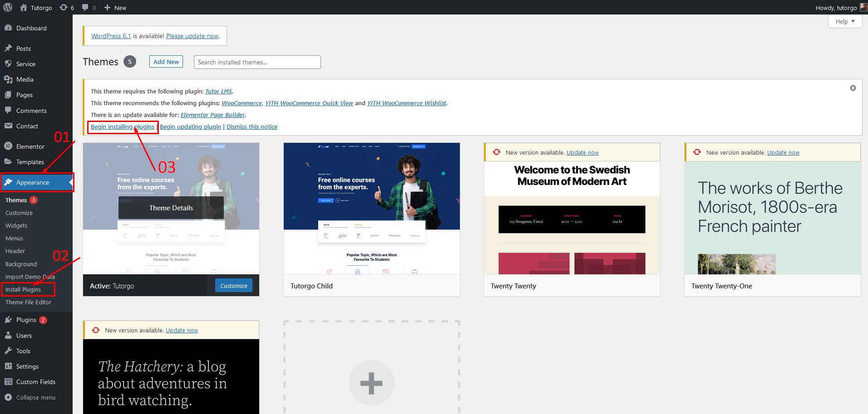Click Begin installing plugins link

click(123, 127)
